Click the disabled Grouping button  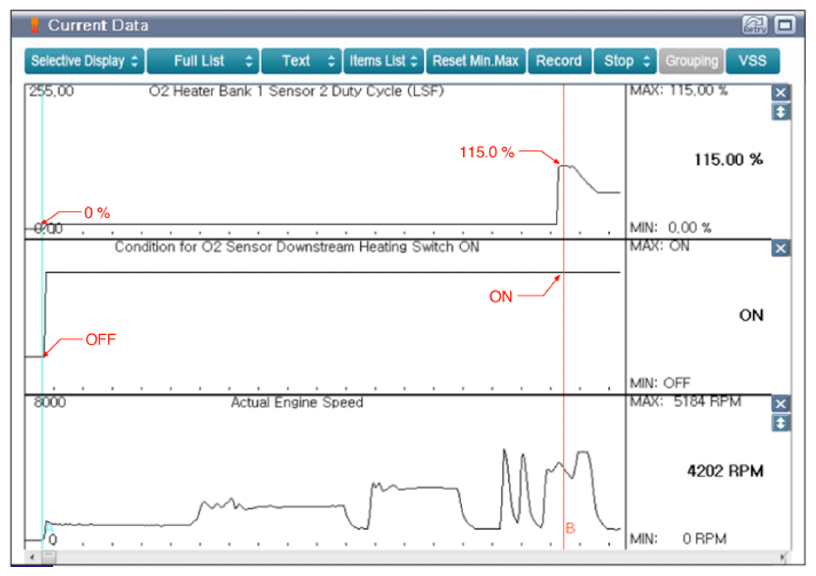(691, 61)
